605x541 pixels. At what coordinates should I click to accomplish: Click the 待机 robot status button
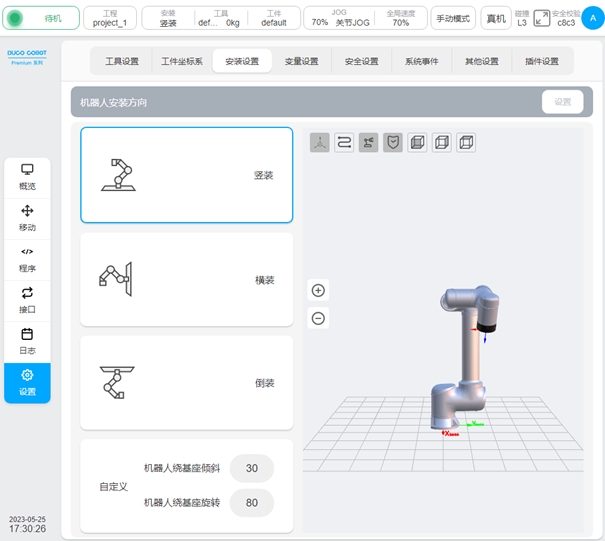(40, 18)
